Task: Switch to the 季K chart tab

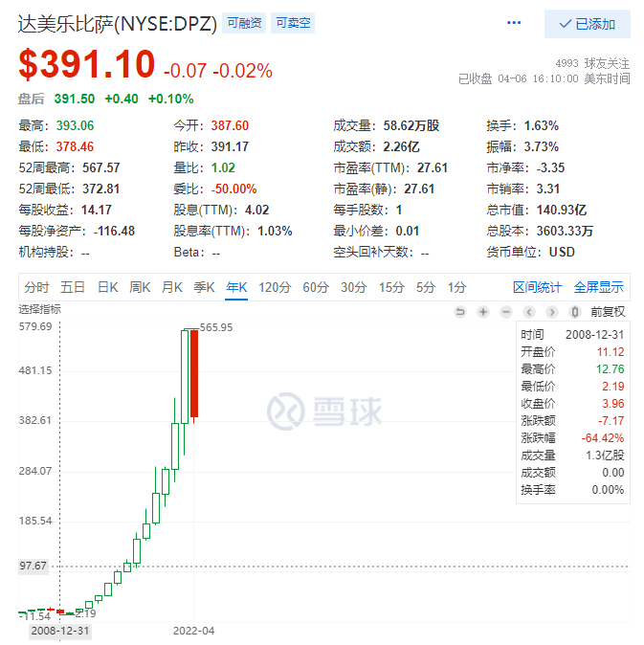Action: [x=204, y=287]
